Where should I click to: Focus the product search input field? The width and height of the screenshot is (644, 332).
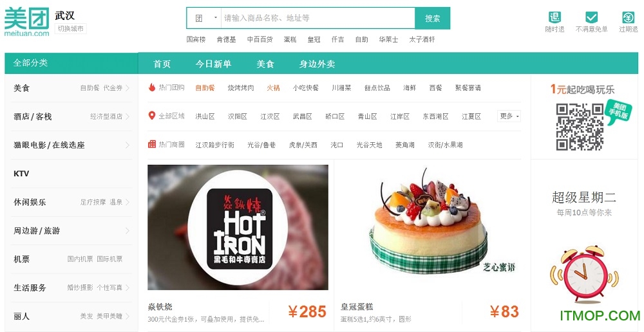(x=318, y=18)
